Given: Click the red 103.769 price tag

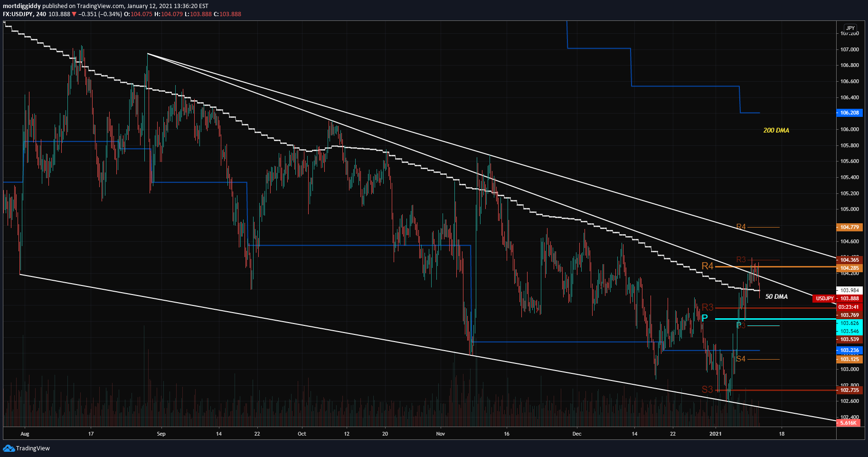Looking at the screenshot, I should tap(849, 315).
